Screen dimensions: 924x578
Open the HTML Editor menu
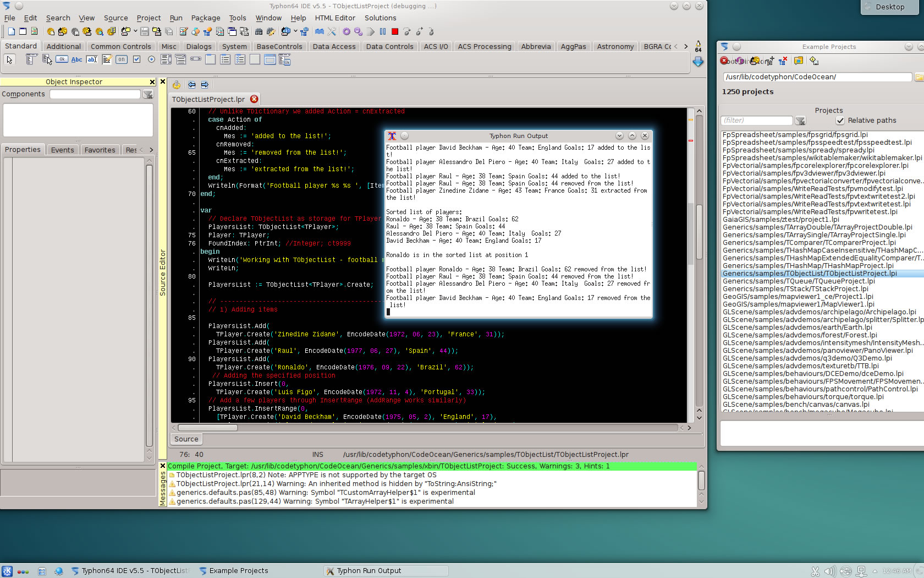(335, 18)
